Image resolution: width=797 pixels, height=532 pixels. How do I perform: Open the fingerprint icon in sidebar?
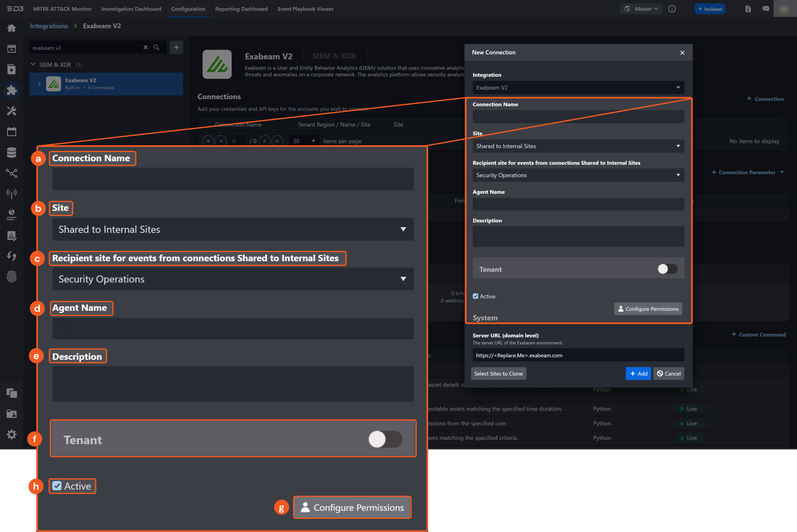(12, 277)
